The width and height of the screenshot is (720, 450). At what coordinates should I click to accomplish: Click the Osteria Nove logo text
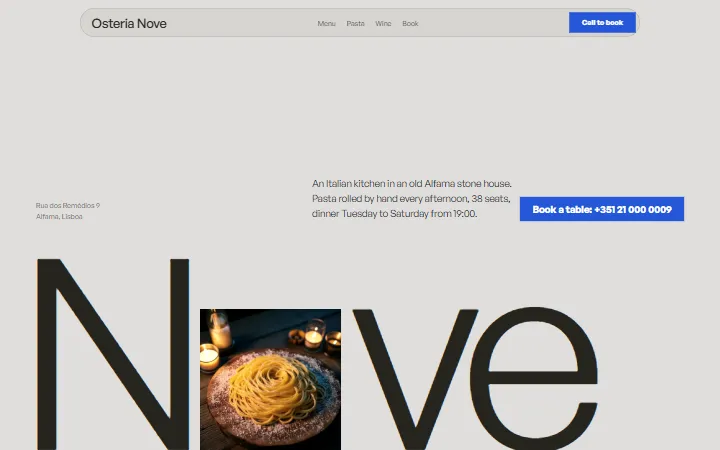129,23
